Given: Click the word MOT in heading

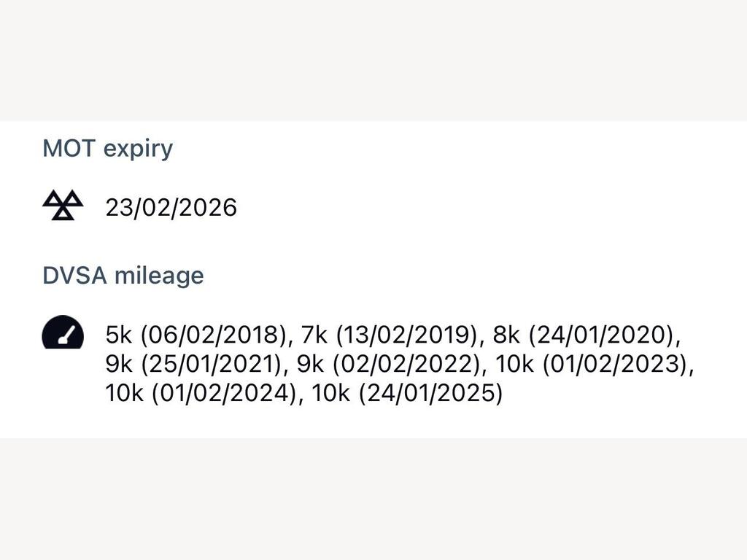Looking at the screenshot, I should (x=69, y=148).
